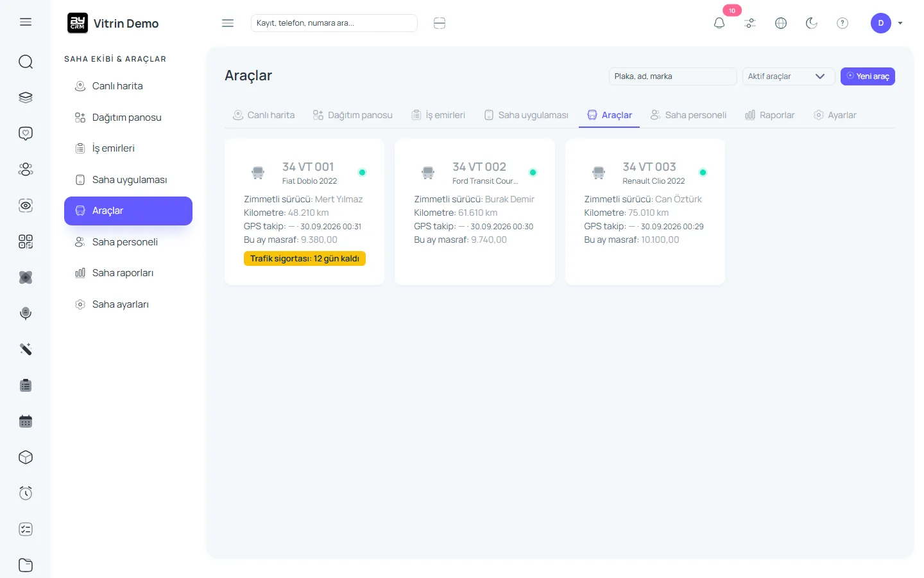This screenshot has width=924, height=578.
Task: Click the Vitrin Demo logo icon
Action: tap(78, 23)
